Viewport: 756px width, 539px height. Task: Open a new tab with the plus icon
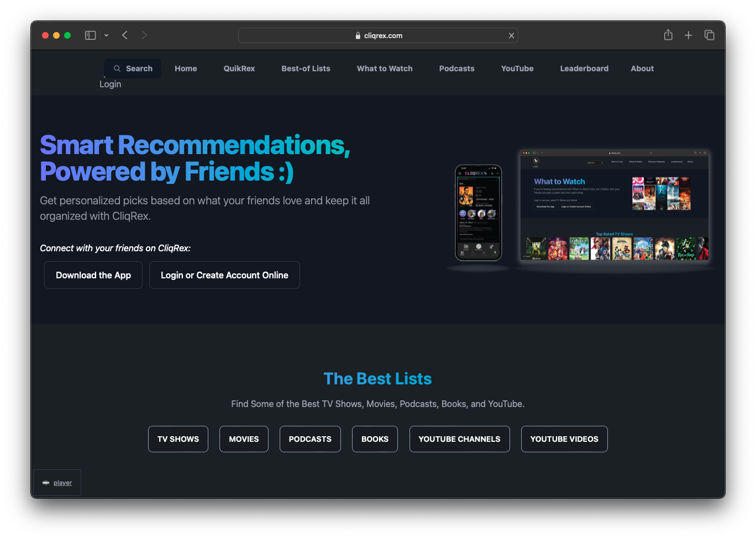[688, 35]
